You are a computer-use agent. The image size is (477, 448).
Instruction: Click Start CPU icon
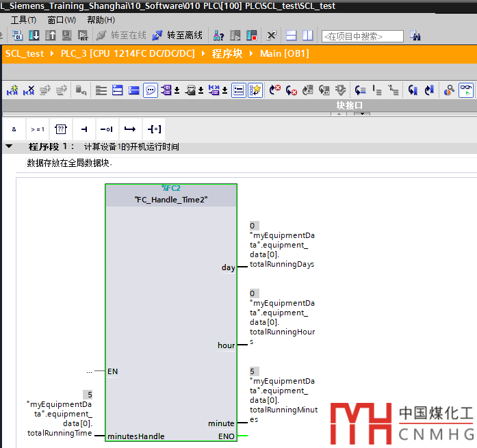pos(235,36)
